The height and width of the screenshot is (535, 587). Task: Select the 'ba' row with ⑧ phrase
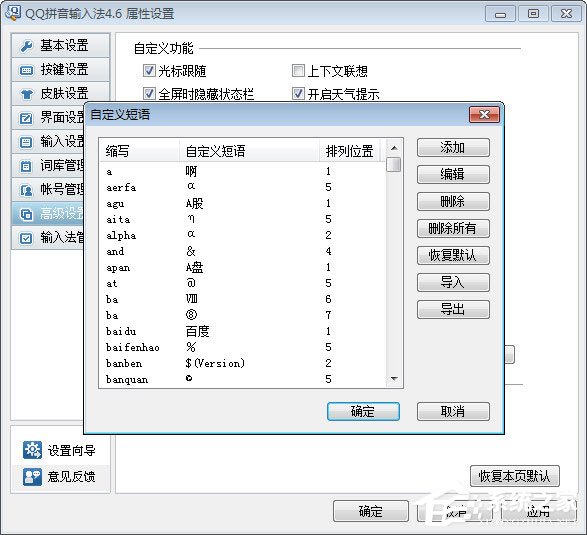click(243, 315)
